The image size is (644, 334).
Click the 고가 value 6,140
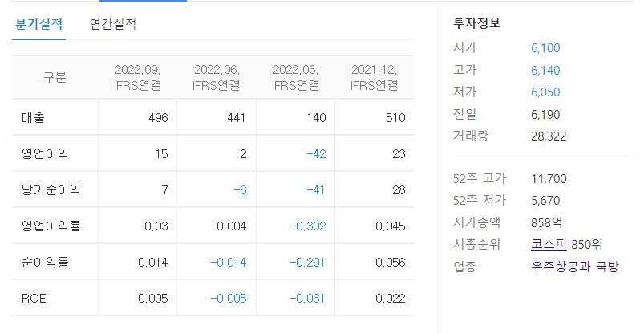[545, 71]
